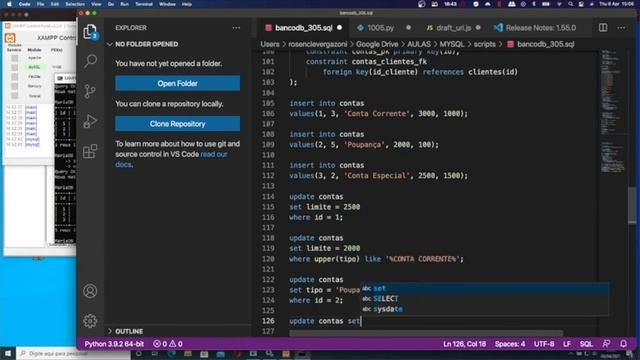The image size is (640, 360).
Task: Pick the 'set' autocomplete suggestion
Action: (x=485, y=288)
